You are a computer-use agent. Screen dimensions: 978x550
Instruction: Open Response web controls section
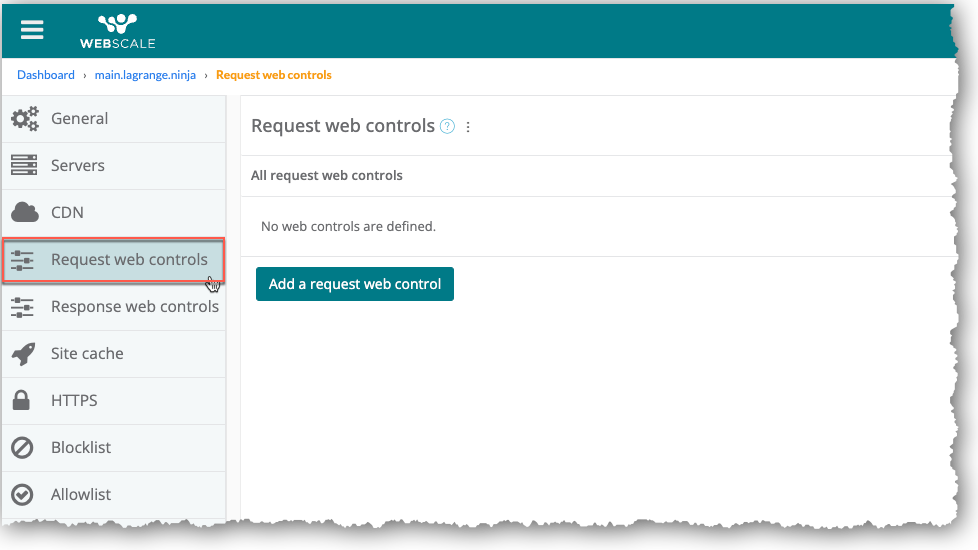(x=134, y=307)
